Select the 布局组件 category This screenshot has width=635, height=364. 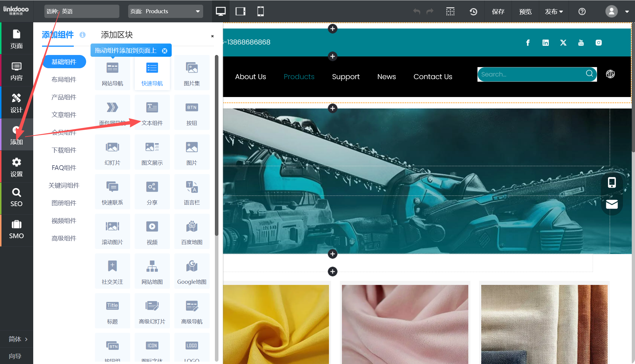coord(64,79)
